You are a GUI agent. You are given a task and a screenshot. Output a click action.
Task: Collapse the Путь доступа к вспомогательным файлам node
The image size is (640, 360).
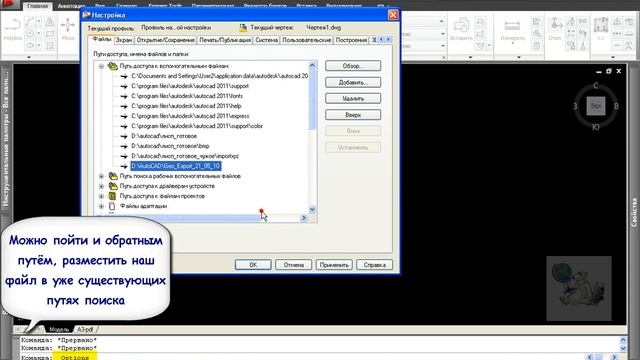point(101,66)
